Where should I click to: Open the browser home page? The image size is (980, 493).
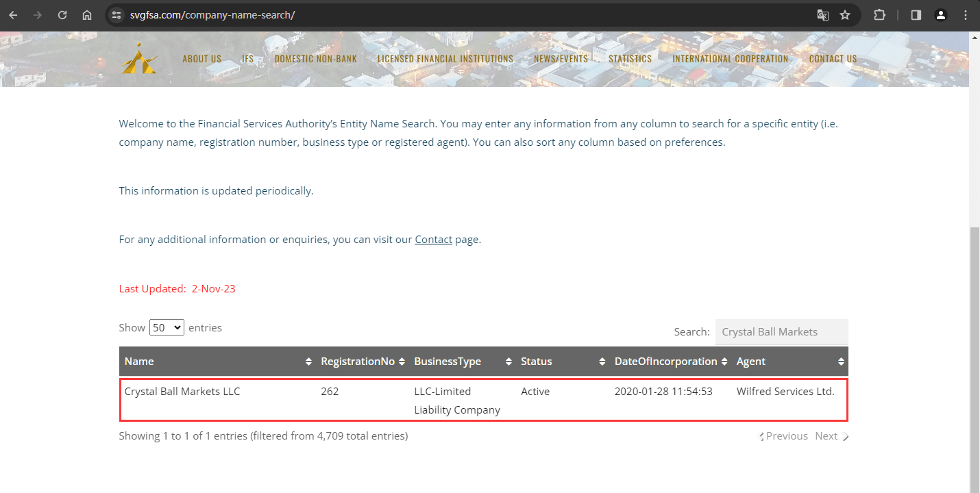pos(87,15)
